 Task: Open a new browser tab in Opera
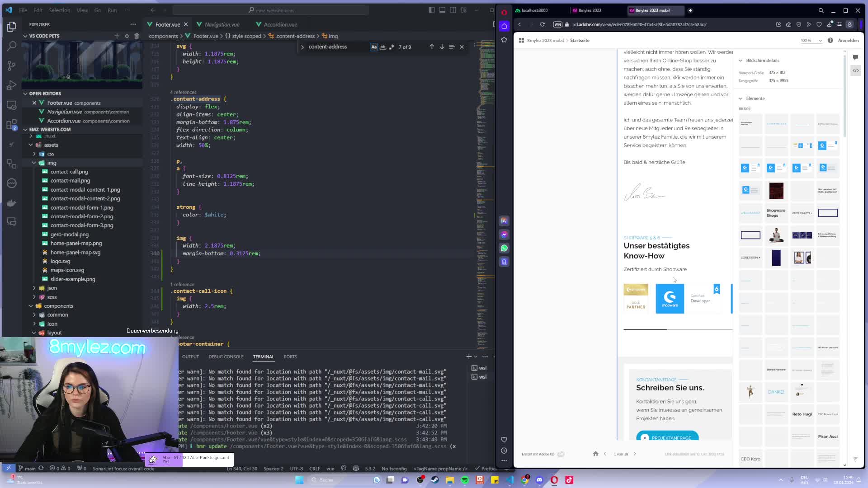coord(690,10)
